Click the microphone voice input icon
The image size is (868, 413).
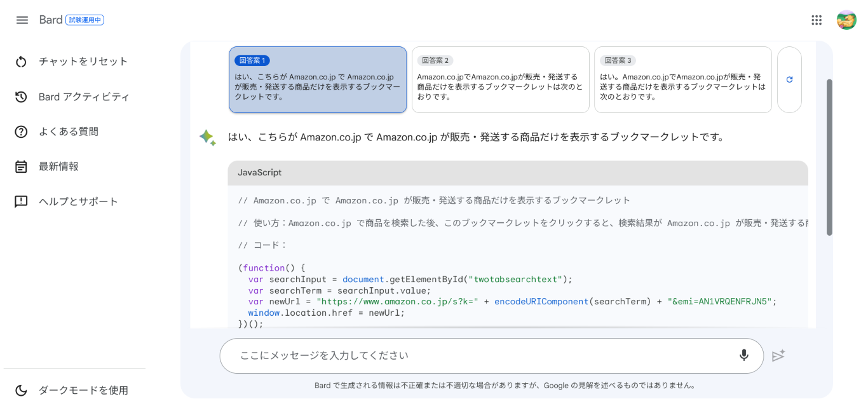(743, 355)
